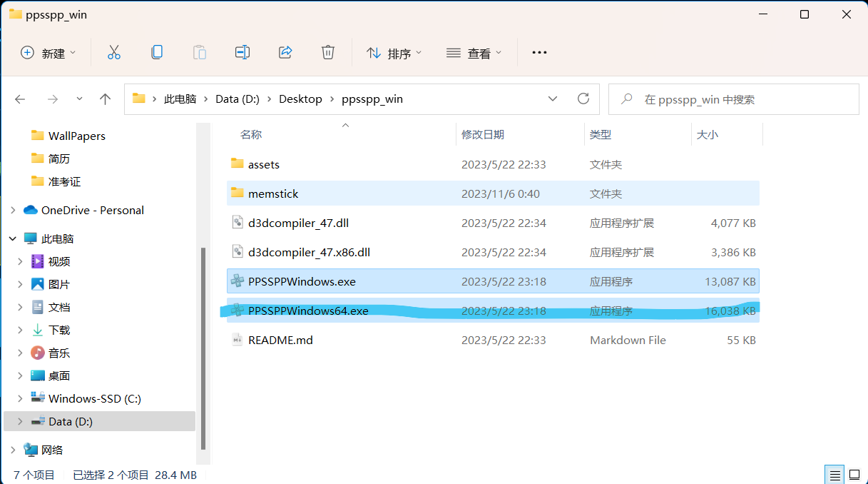The image size is (868, 484).
Task: Click the navigation pane vertical scrollbar
Action: [x=203, y=348]
